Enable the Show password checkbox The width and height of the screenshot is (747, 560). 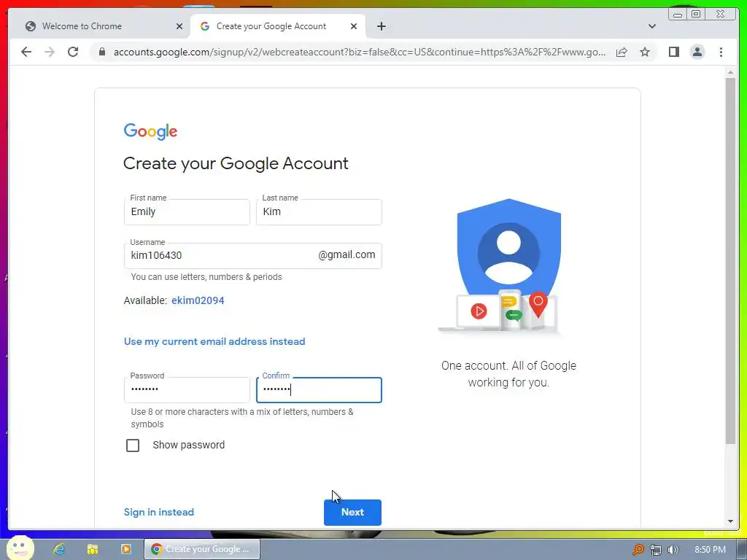pyautogui.click(x=133, y=446)
